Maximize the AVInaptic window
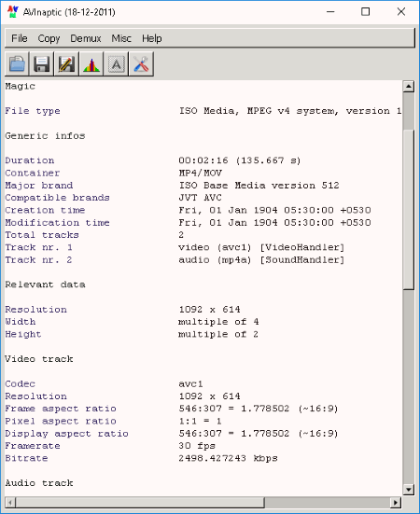420x514 pixels. [x=365, y=12]
